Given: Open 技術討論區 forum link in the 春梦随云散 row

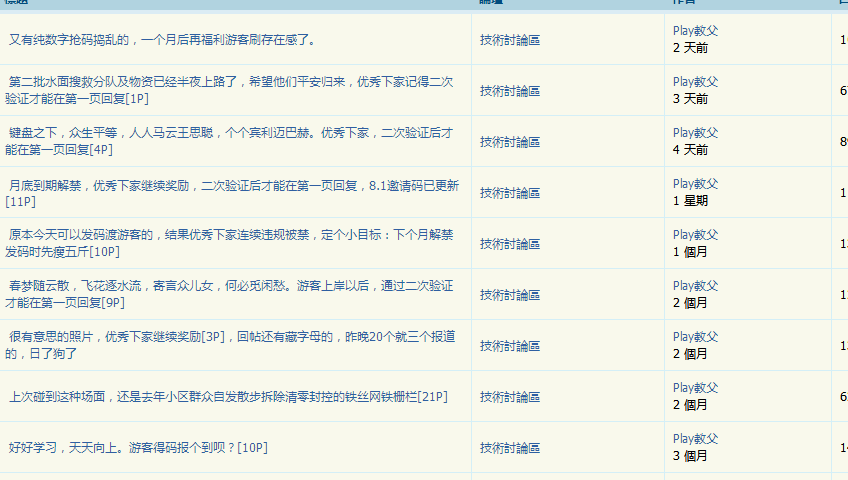Looking at the screenshot, I should tap(510, 295).
